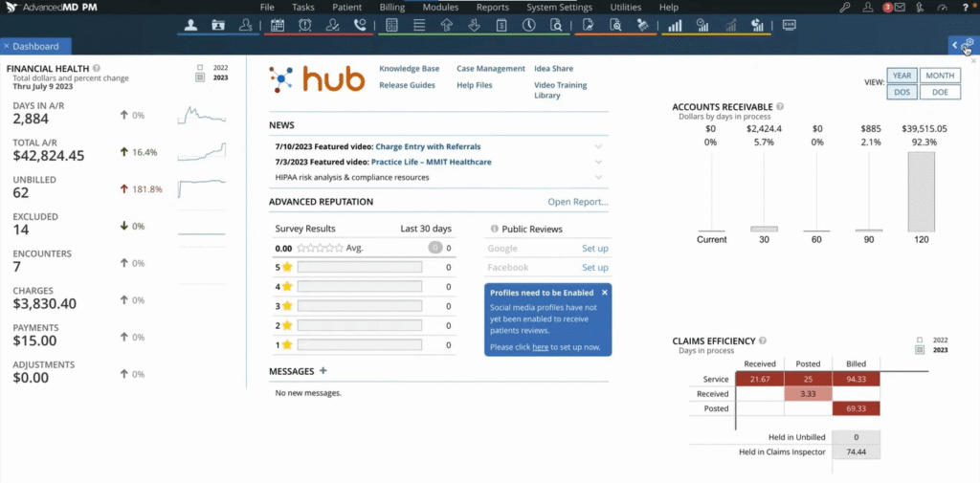
Task: Click the 94.33 Billed cell
Action: [x=856, y=380]
